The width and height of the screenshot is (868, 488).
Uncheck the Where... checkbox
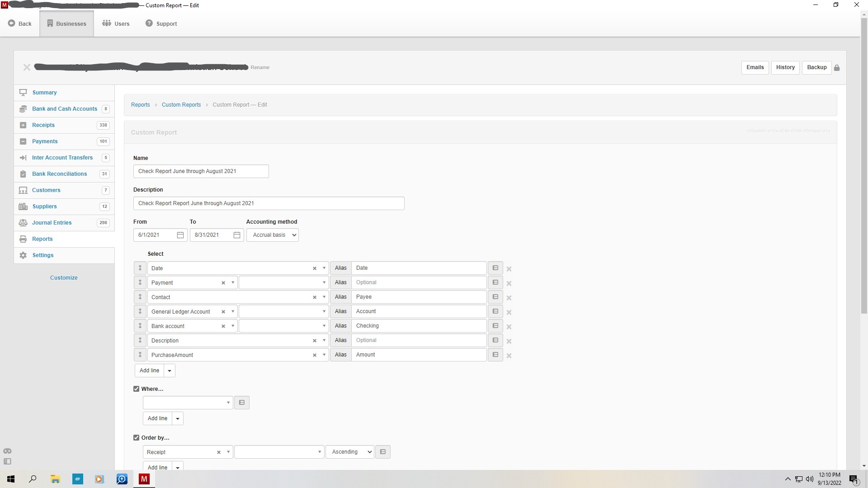(137, 389)
